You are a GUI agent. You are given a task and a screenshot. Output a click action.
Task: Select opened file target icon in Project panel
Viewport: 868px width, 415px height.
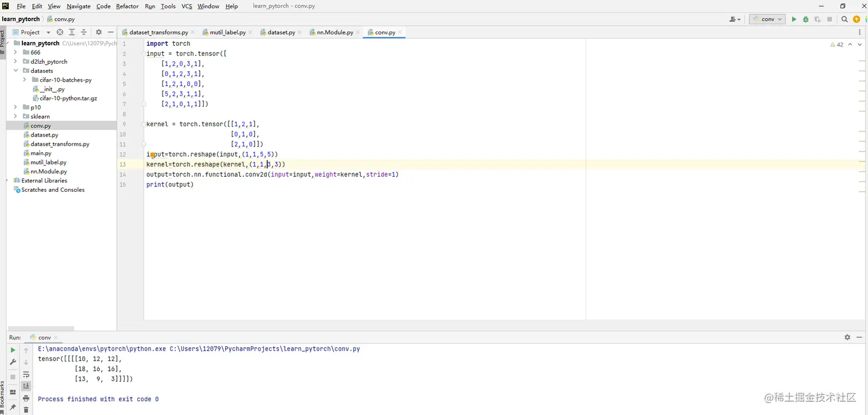coord(60,32)
